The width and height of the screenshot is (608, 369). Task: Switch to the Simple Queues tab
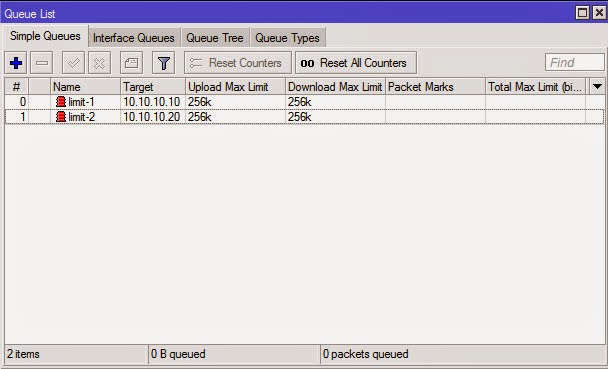[45, 36]
